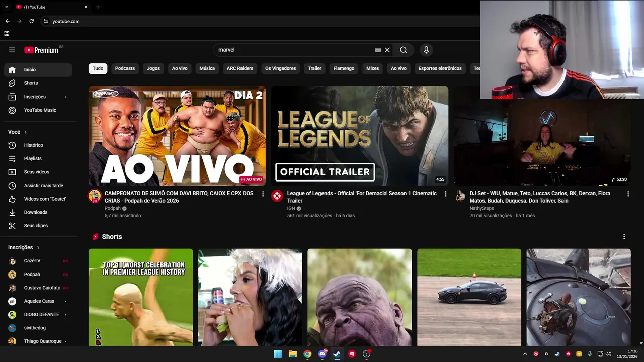Select the Esportes eletrônicos filter chip
This screenshot has width=644, height=362.
point(440,68)
